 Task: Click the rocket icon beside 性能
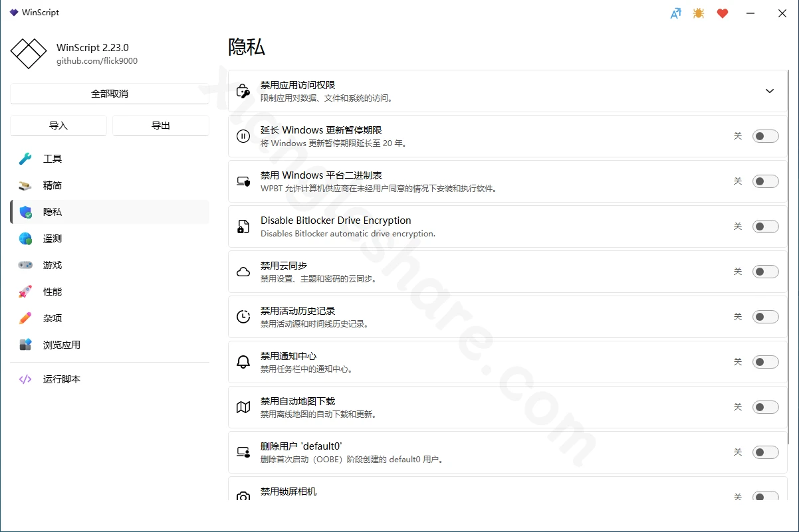coord(25,292)
